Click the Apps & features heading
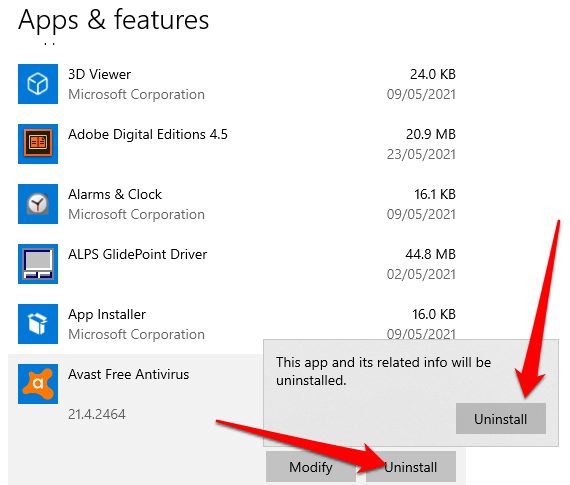 click(x=114, y=20)
